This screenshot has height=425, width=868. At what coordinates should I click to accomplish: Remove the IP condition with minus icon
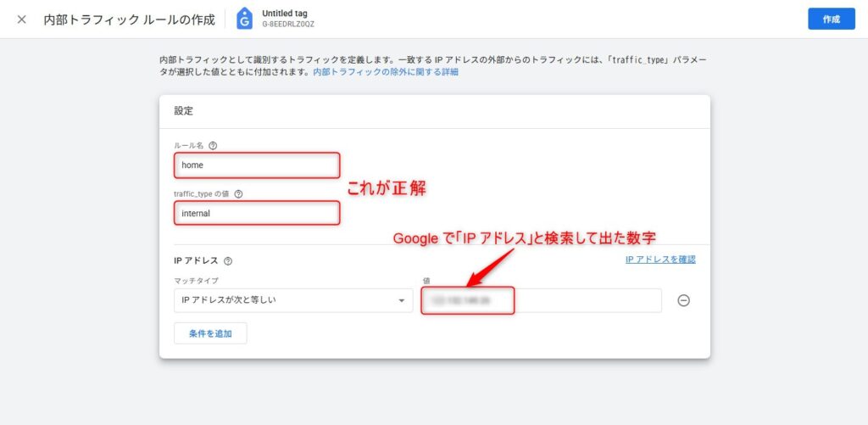pyautogui.click(x=684, y=300)
